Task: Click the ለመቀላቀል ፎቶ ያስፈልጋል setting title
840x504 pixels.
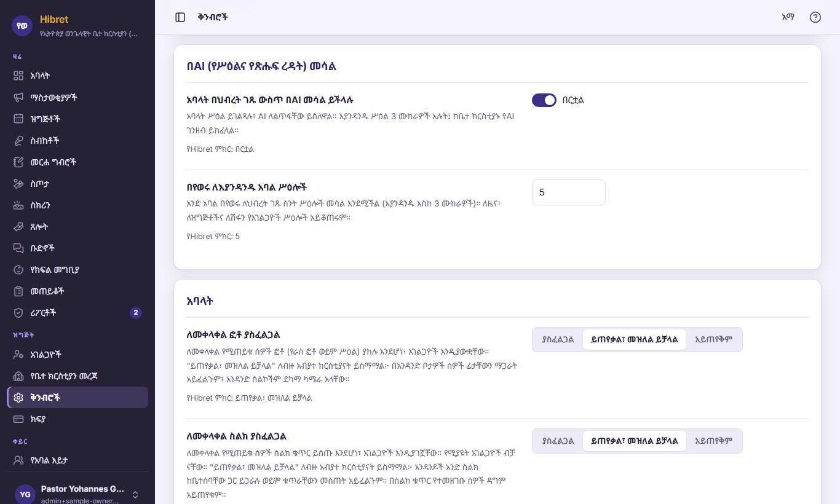Action: click(233, 335)
